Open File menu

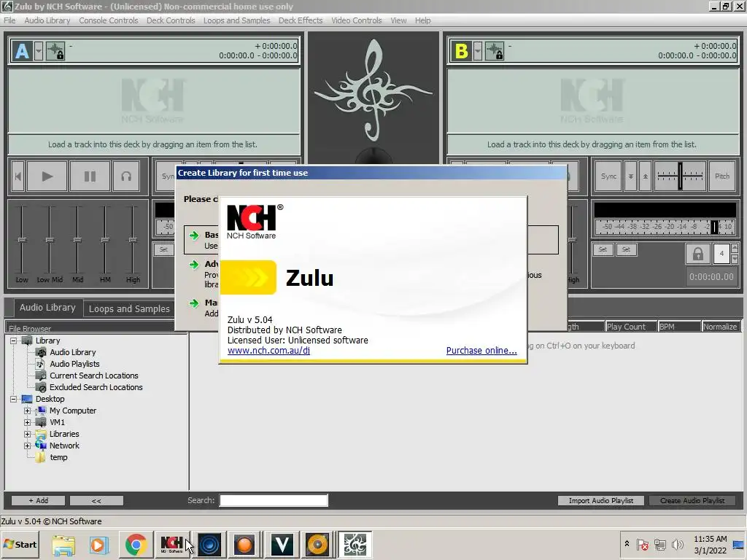9,20
